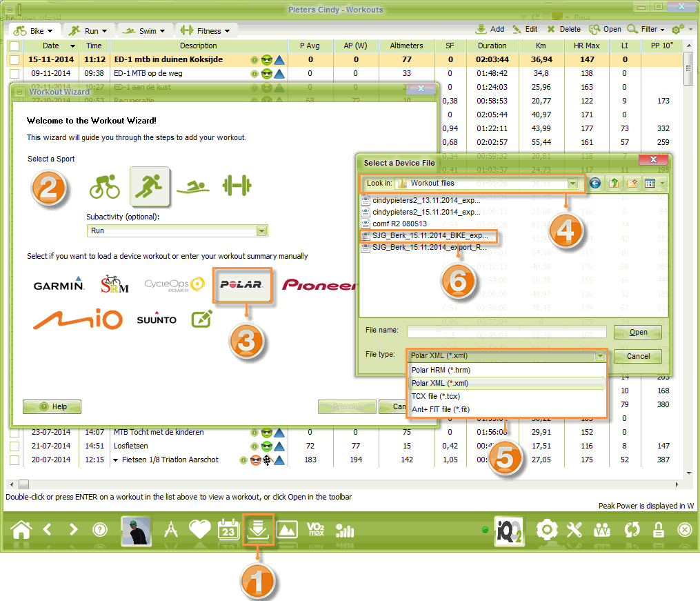700x601 pixels.
Task: Choose the CycleOps Power device logo
Action: pyautogui.click(x=174, y=284)
